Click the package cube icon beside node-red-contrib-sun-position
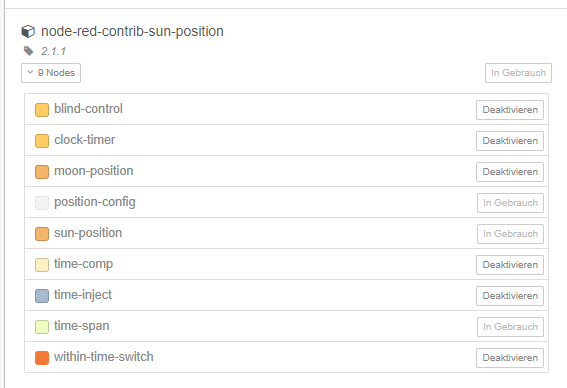Screen dimensions: 567x388 28,31
